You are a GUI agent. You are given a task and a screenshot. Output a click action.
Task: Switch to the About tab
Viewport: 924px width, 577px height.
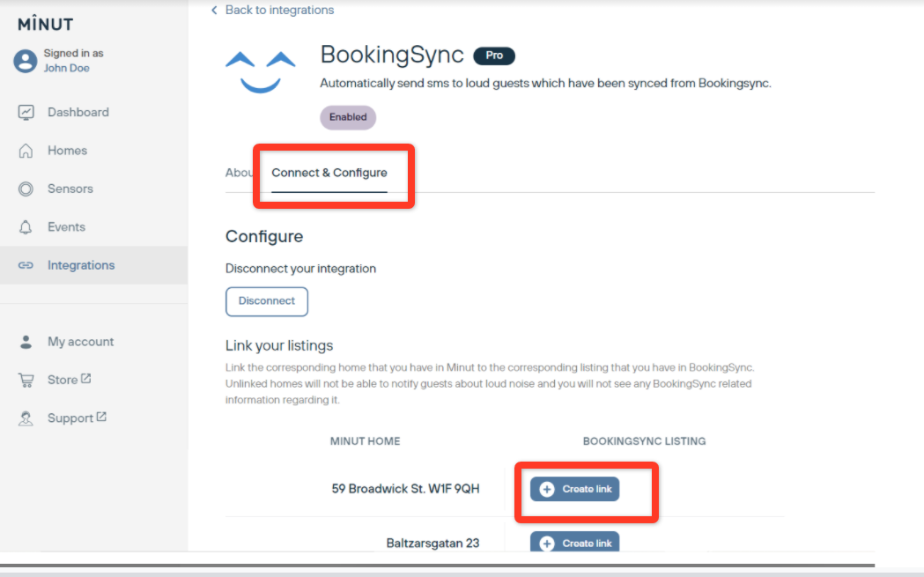[x=239, y=173]
